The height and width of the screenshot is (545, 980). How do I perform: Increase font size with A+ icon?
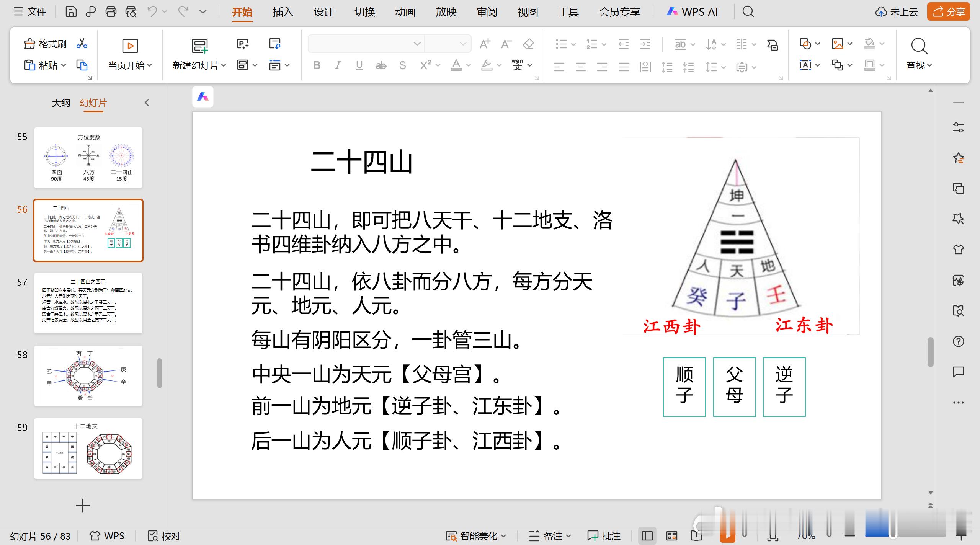485,44
